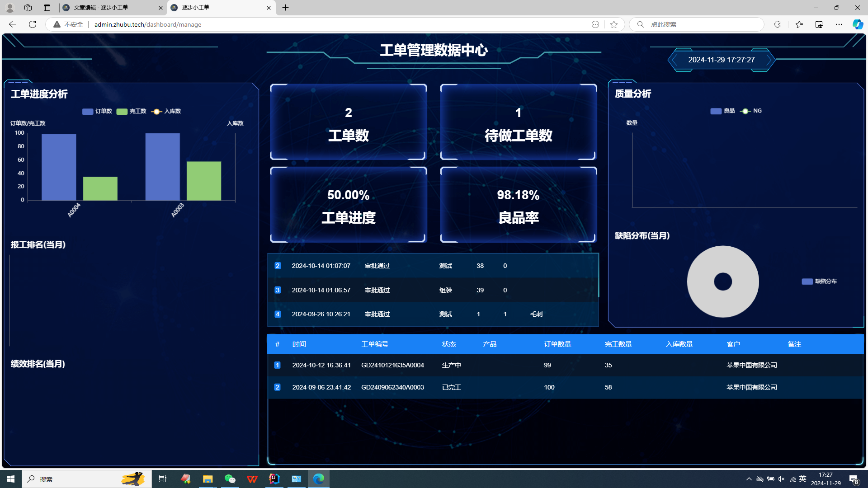This screenshot has height=488, width=868.
Task: Click the 工单数 stat card
Action: coord(348,122)
